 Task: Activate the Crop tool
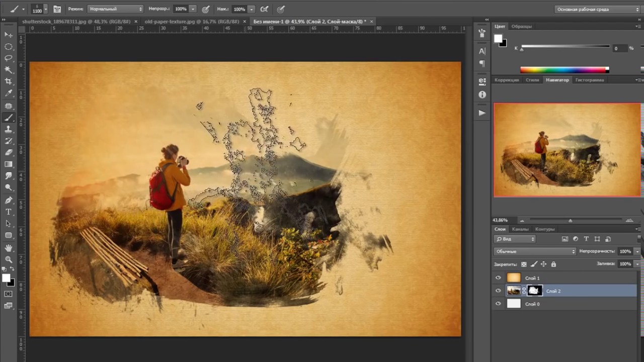[9, 81]
